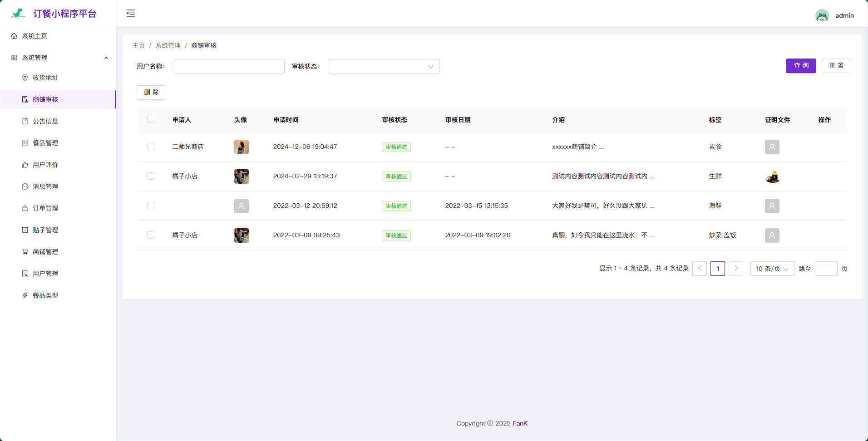Click the 用户名称 input field
This screenshot has width=868, height=441.
point(229,66)
